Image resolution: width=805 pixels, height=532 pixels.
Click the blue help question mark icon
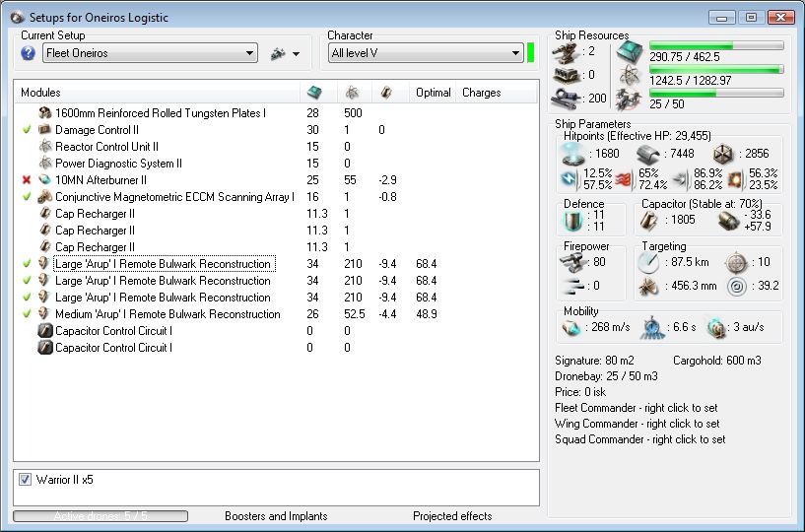29,53
